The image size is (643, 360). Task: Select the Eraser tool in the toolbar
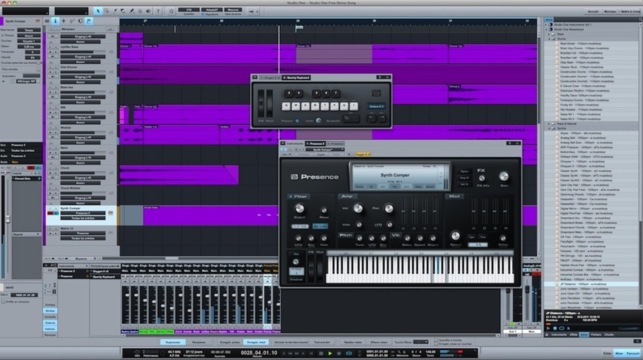click(x=123, y=11)
